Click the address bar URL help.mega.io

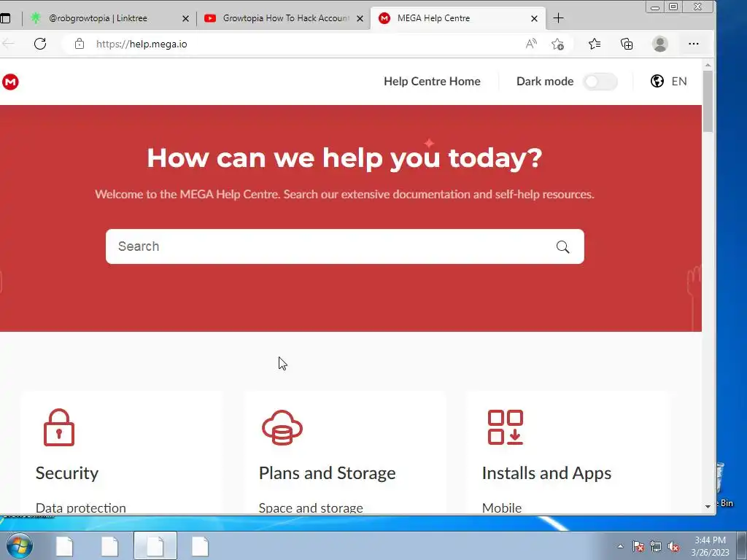point(142,44)
